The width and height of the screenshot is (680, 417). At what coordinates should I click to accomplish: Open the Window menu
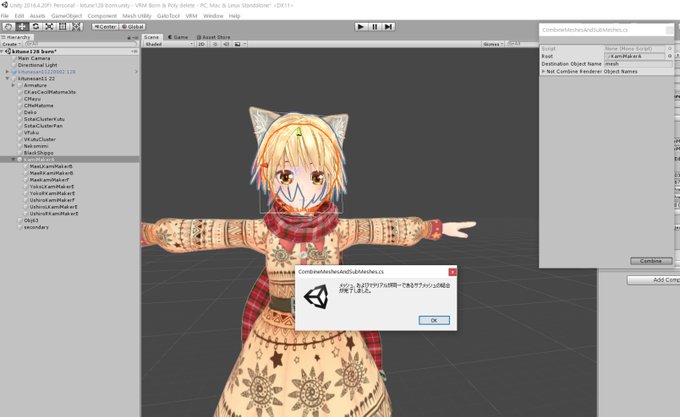point(213,16)
